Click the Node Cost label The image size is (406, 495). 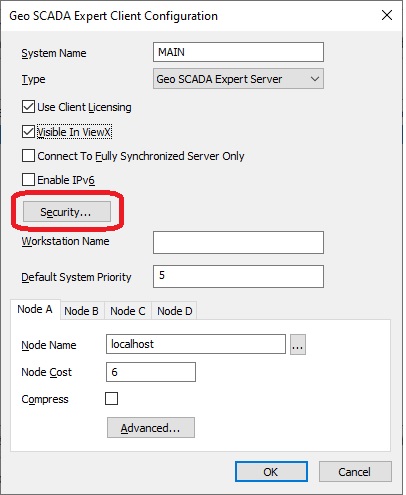coord(46,372)
